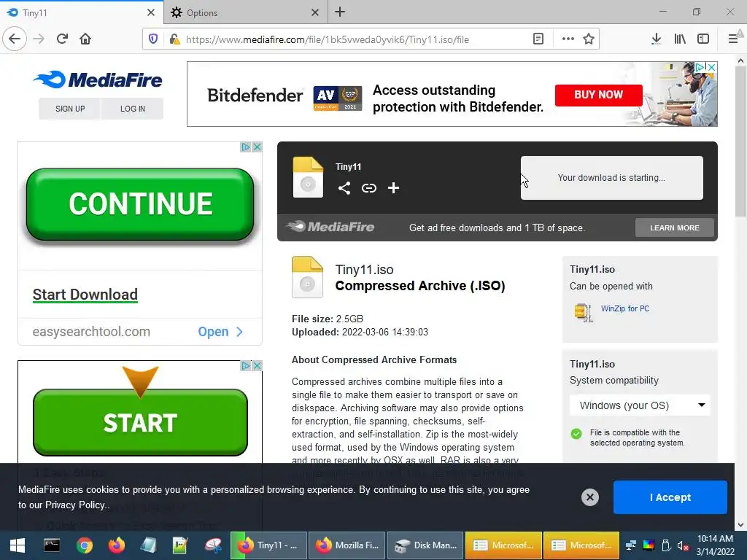Viewport: 747px width, 560px height.
Task: Click the page vertical scrollbar thumb
Action: click(740, 141)
